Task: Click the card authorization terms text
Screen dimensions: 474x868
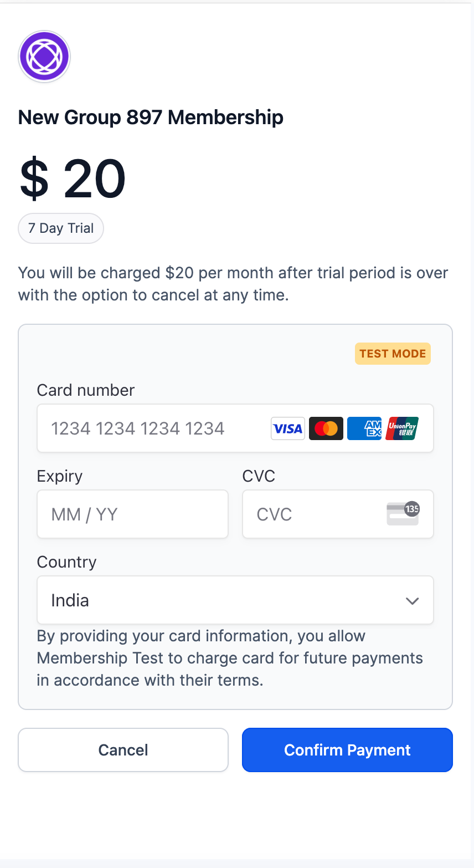Action: [x=230, y=658]
